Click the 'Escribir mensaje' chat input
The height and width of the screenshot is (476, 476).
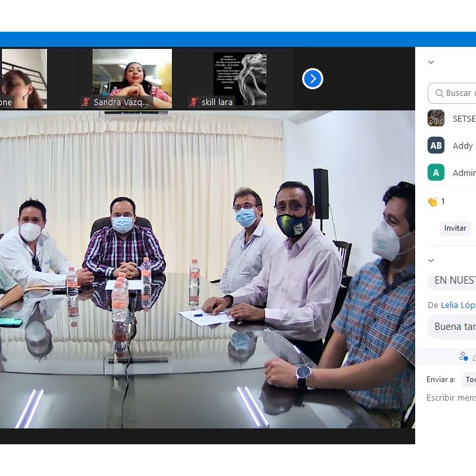pos(451,398)
